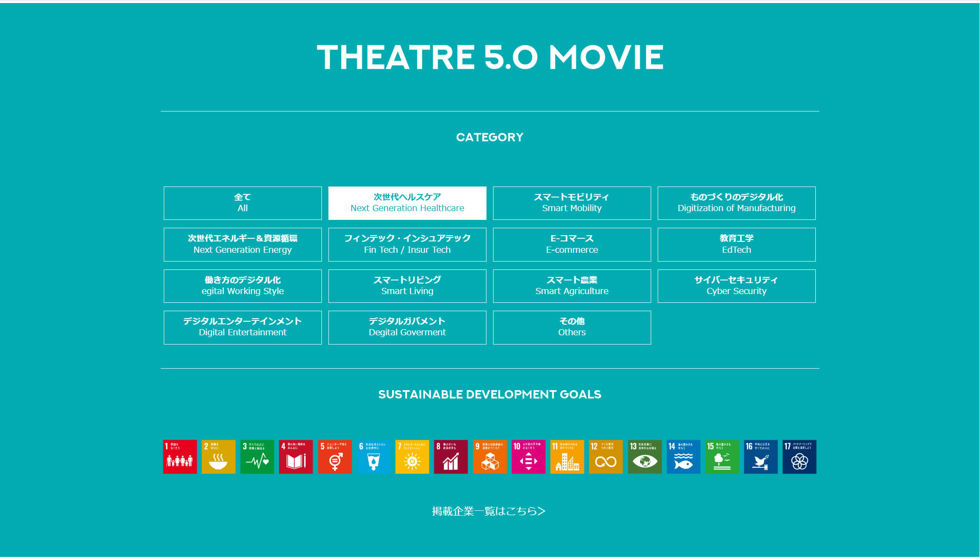
Task: Click SDG goal 14 fish icon
Action: (683, 456)
